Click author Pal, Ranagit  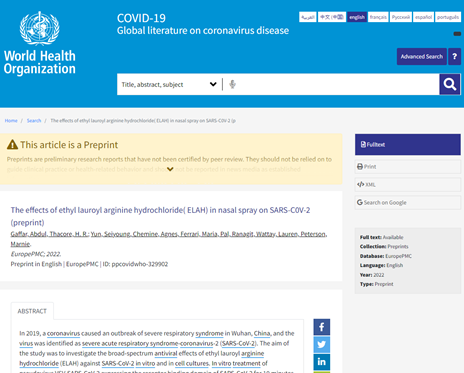pyautogui.click(x=237, y=234)
